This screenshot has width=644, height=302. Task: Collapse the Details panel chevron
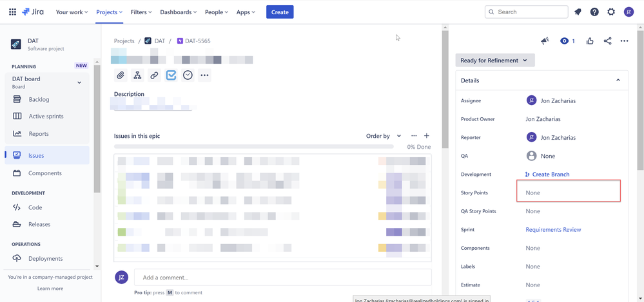tap(618, 80)
